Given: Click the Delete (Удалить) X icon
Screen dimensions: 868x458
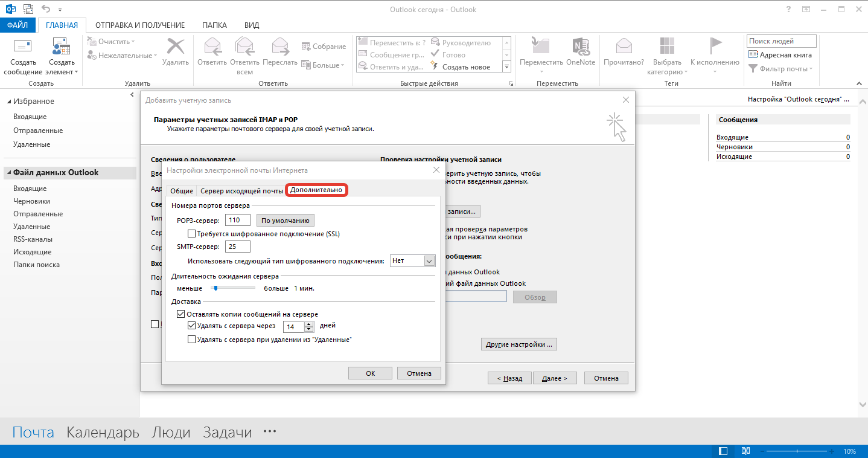Looking at the screenshot, I should tap(176, 47).
